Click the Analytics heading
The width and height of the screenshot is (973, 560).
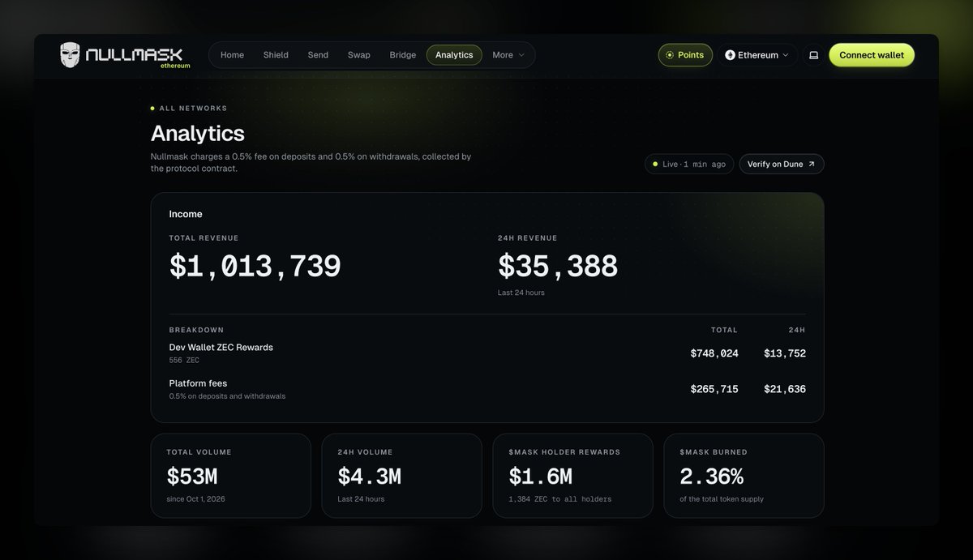198,133
